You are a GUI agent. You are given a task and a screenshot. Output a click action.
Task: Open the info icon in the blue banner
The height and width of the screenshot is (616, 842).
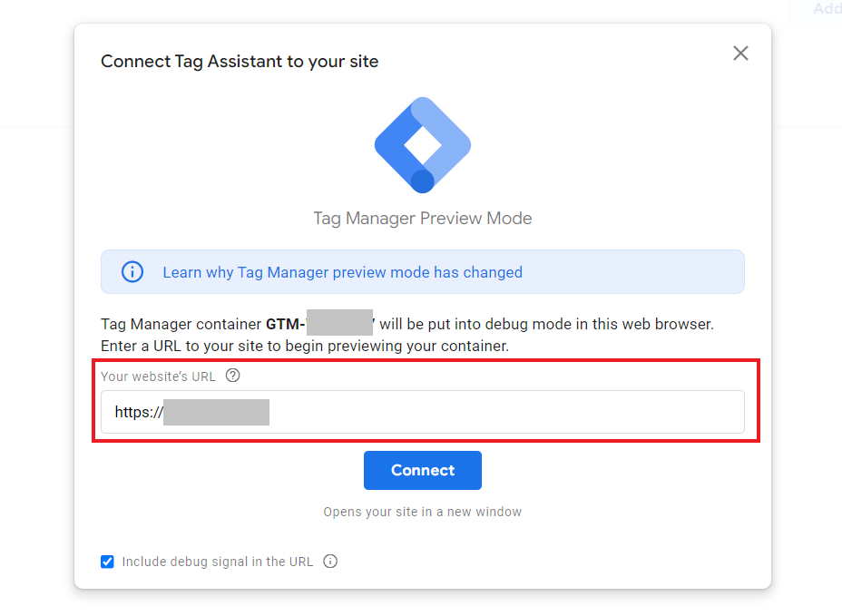click(132, 272)
